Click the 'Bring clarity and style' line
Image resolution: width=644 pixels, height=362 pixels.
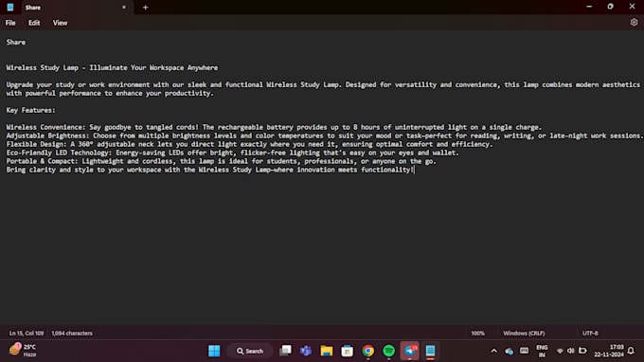pyautogui.click(x=209, y=170)
